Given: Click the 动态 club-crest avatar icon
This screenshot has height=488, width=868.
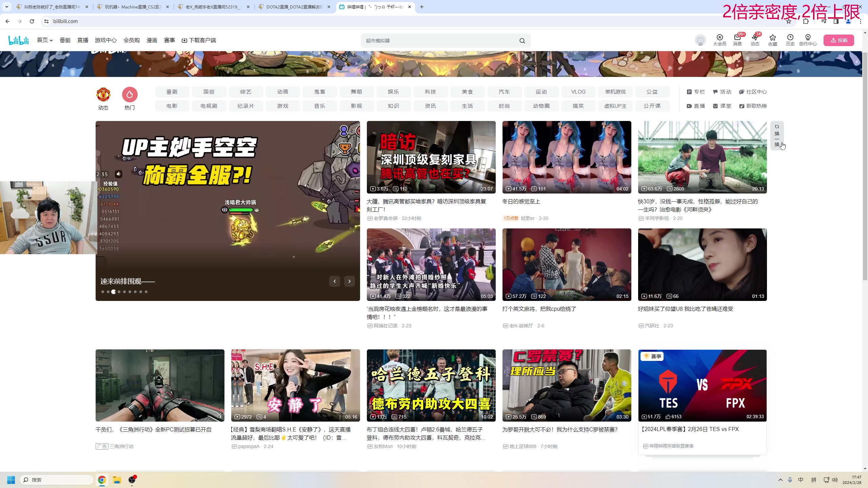Looking at the screenshot, I should point(103,95).
